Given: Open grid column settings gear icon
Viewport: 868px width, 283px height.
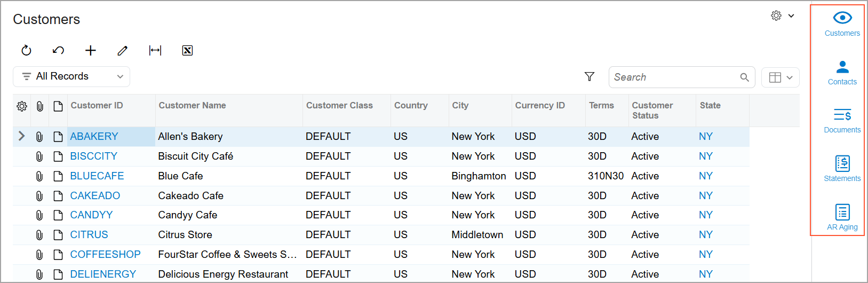Looking at the screenshot, I should [x=22, y=106].
